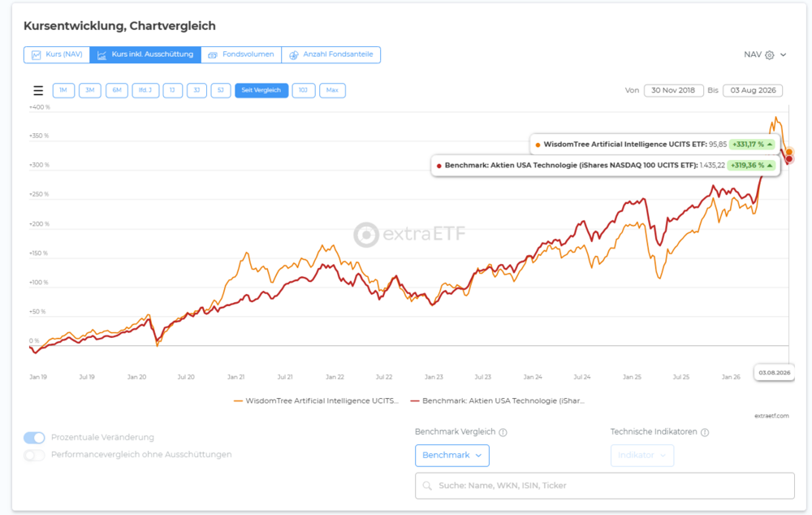Toggle WisdomTree series in chart legend
This screenshot has height=515, width=812.
pos(316,401)
